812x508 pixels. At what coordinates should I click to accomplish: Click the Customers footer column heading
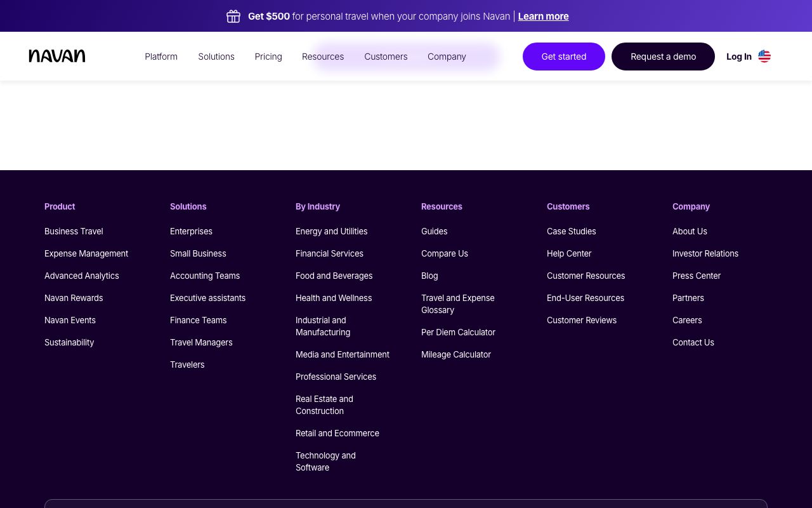click(568, 207)
